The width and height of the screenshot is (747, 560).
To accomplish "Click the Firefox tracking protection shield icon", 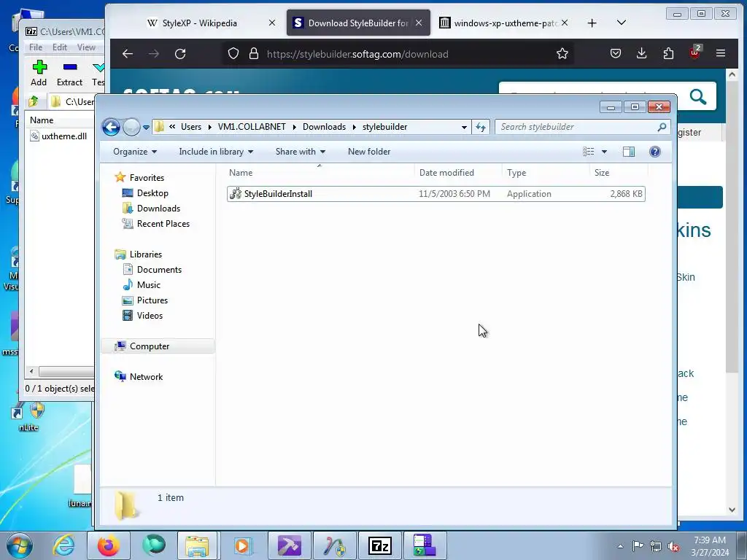I will [x=233, y=54].
